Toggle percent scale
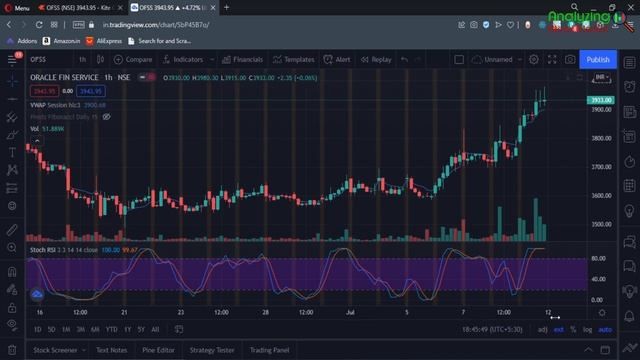Viewport: 640px width, 360px height. [573, 329]
